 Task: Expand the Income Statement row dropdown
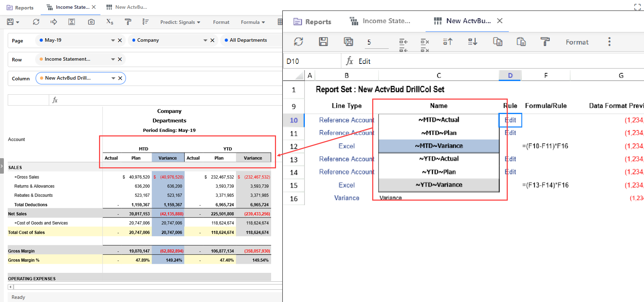(x=113, y=59)
